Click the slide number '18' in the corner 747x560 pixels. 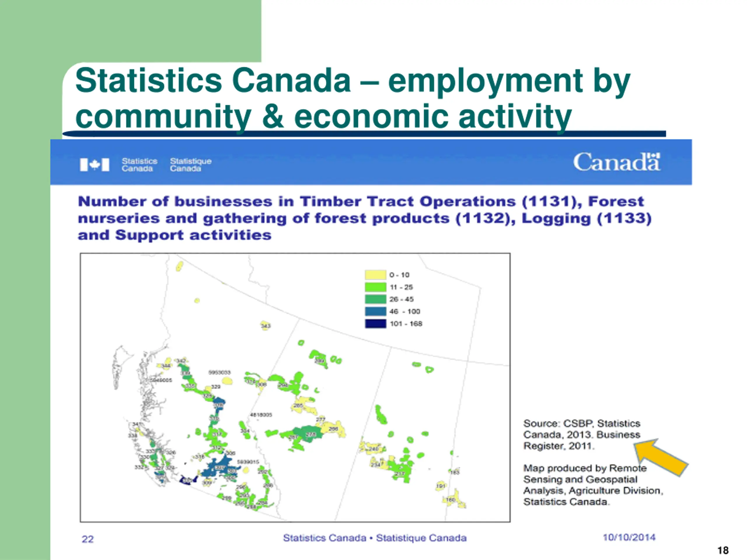click(x=723, y=551)
